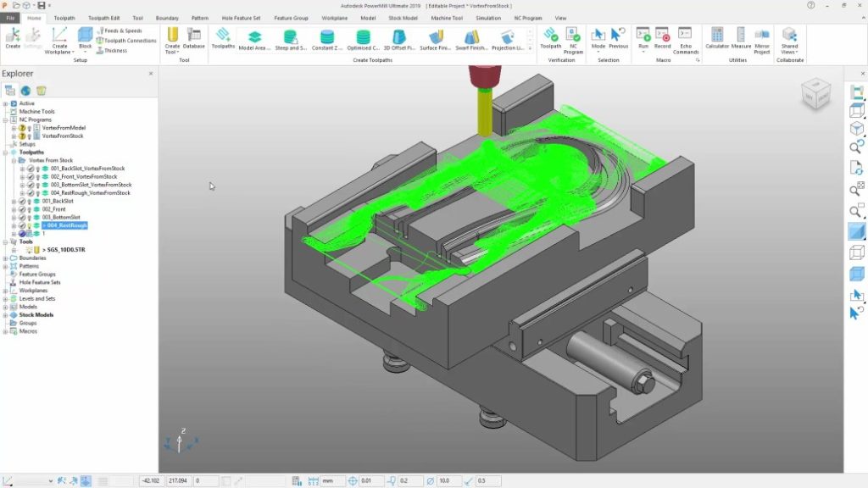
Task: Expand the NC Programs tree node
Action: (5, 118)
